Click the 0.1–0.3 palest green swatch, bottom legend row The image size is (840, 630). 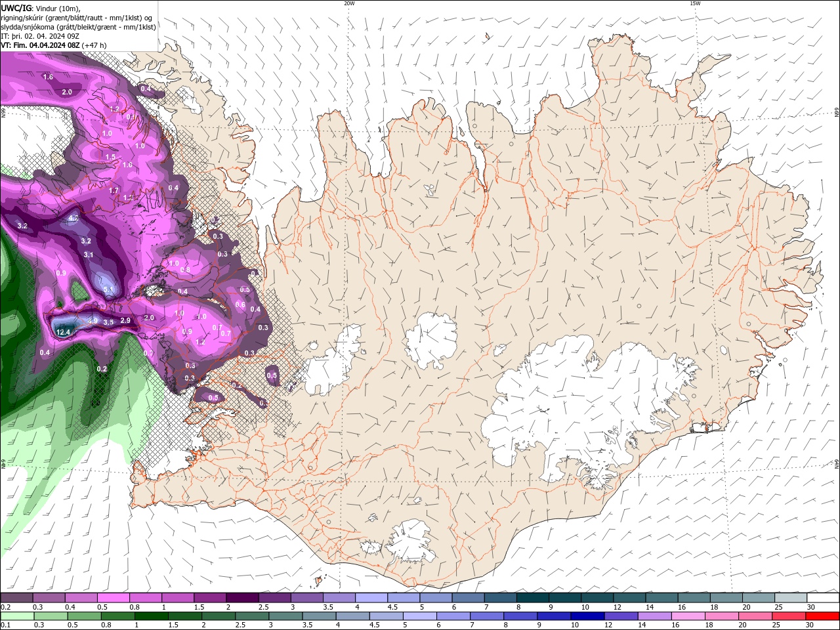click(17, 616)
